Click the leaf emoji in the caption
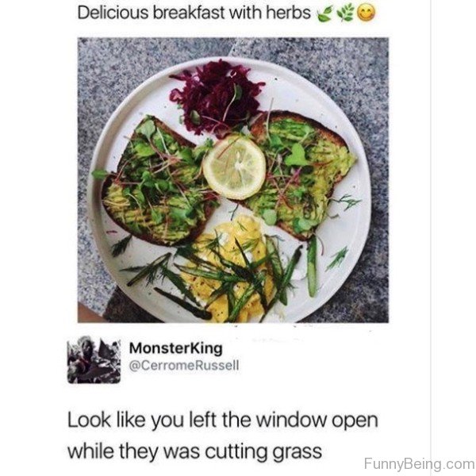This screenshot has width=476, height=476. [325, 14]
